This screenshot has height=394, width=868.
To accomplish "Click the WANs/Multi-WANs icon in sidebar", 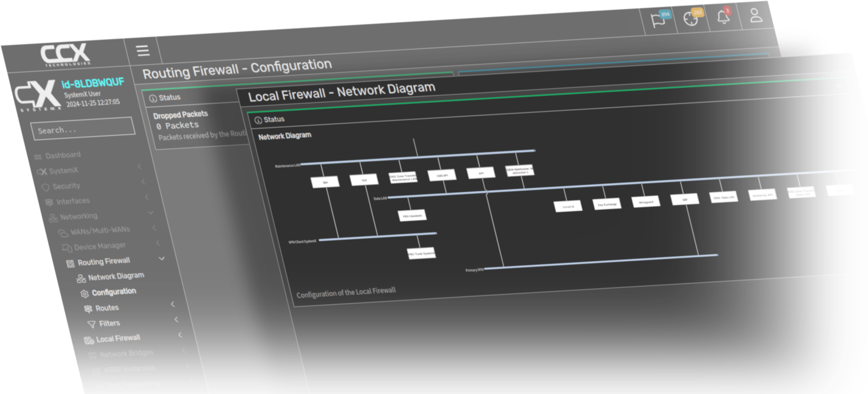I will (62, 232).
